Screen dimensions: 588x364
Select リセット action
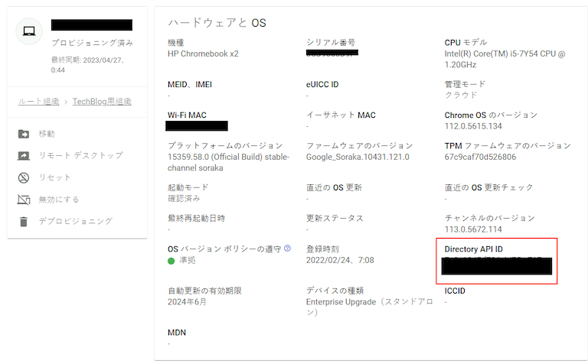pyautogui.click(x=55, y=177)
